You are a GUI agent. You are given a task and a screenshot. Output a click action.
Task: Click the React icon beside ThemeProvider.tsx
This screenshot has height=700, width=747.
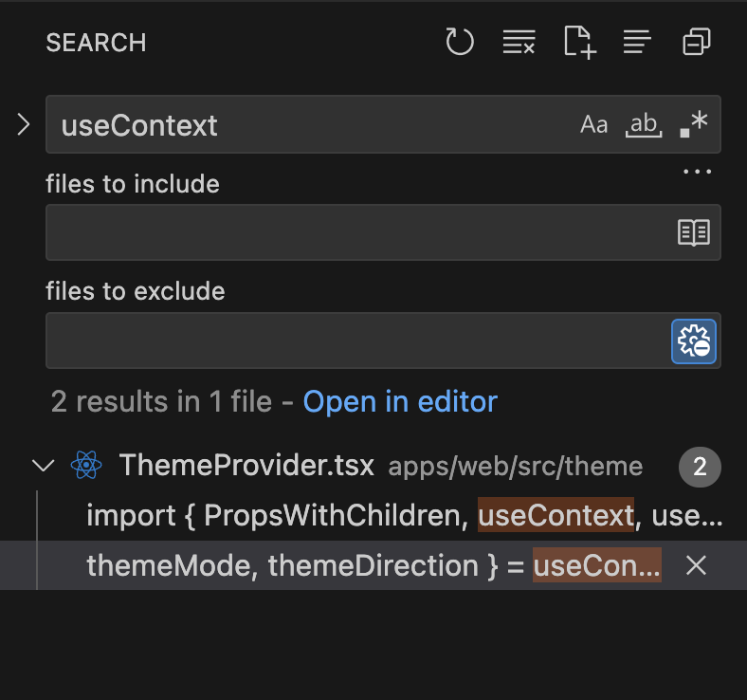[86, 466]
